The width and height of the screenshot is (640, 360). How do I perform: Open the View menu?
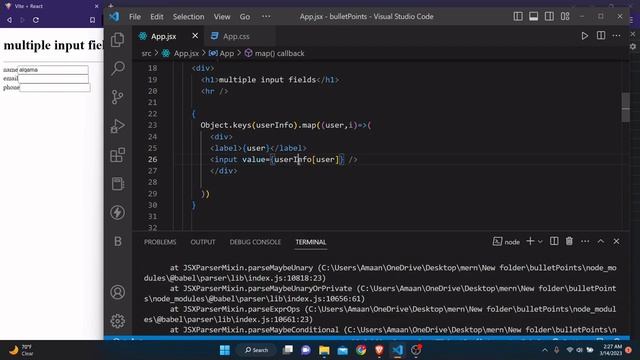coord(222,17)
